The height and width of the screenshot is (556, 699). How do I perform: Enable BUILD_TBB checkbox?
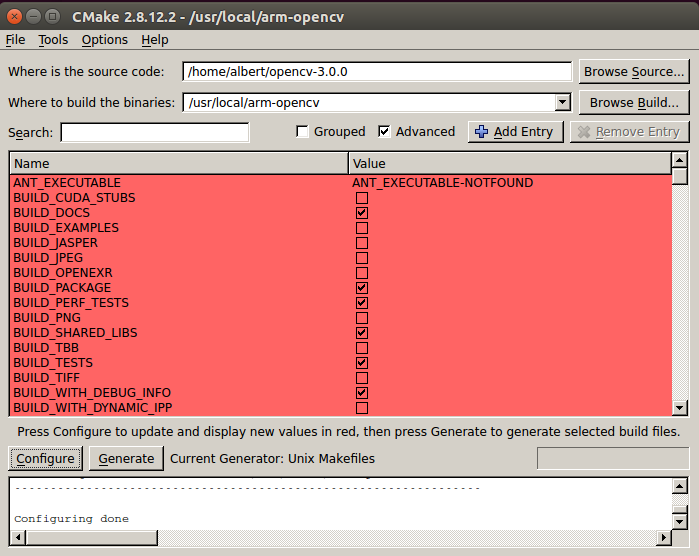tap(362, 348)
